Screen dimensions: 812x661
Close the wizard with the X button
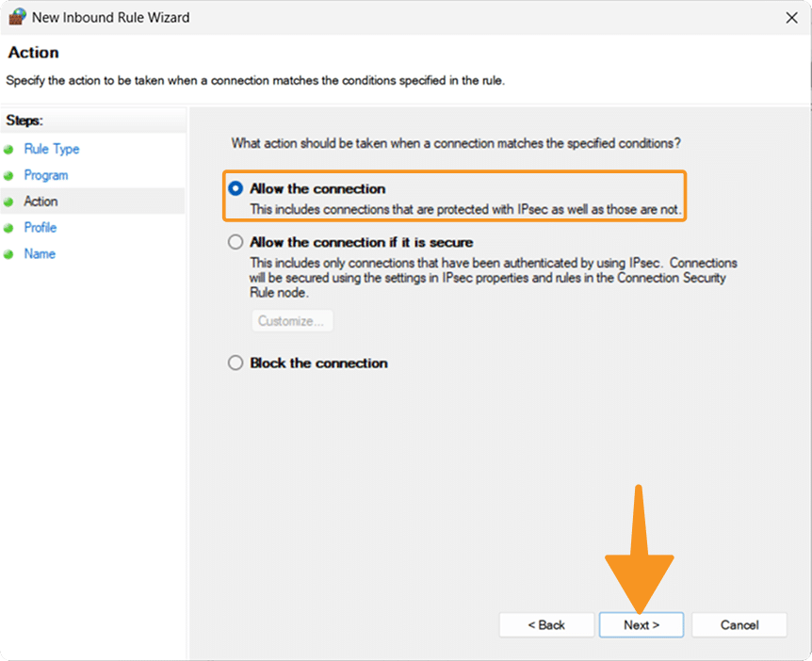click(x=791, y=18)
